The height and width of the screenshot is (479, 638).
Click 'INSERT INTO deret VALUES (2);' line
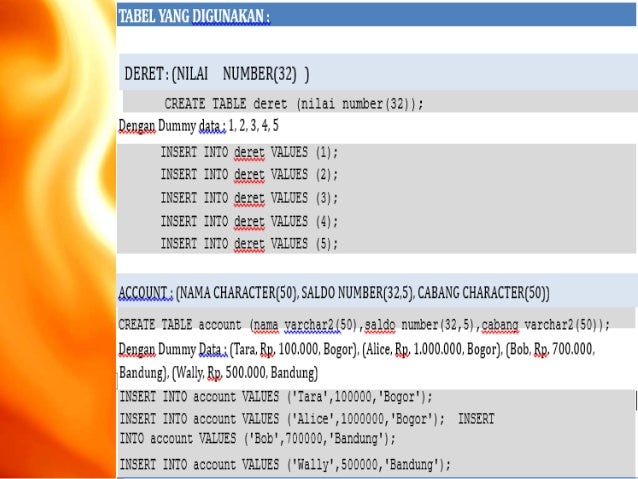coord(249,175)
